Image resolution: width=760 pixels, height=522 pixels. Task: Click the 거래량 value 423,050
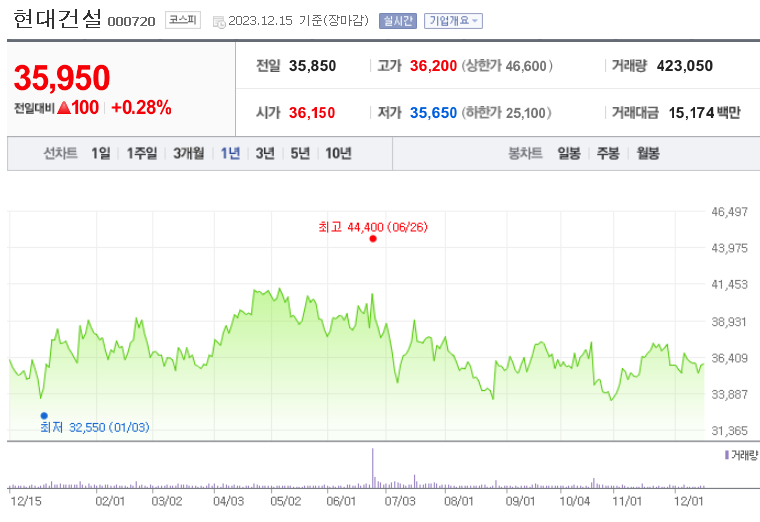coord(685,66)
